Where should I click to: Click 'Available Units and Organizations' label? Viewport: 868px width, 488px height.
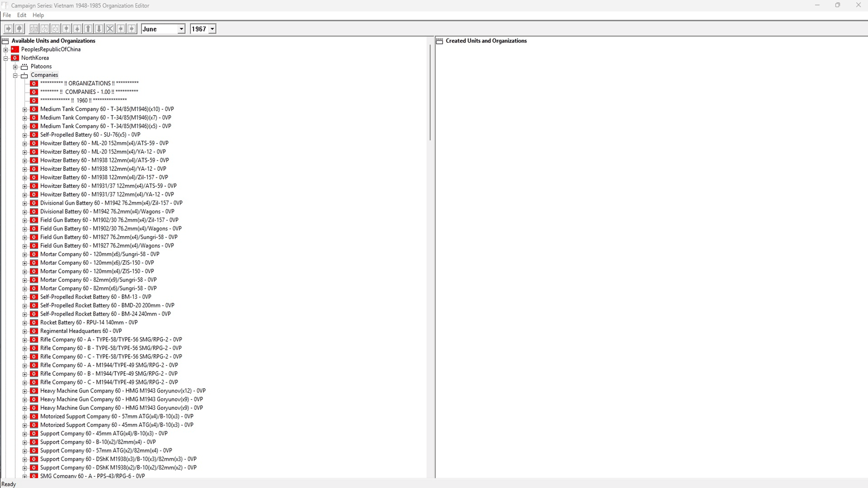53,41
